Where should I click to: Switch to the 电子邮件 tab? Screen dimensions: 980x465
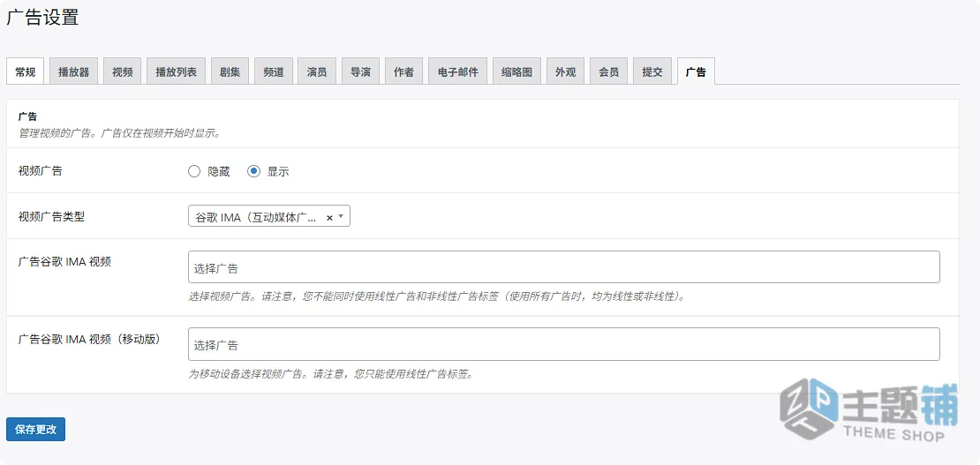(457, 71)
